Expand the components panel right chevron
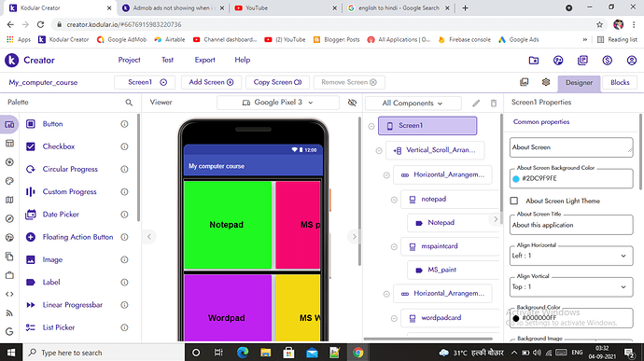 coord(496,219)
